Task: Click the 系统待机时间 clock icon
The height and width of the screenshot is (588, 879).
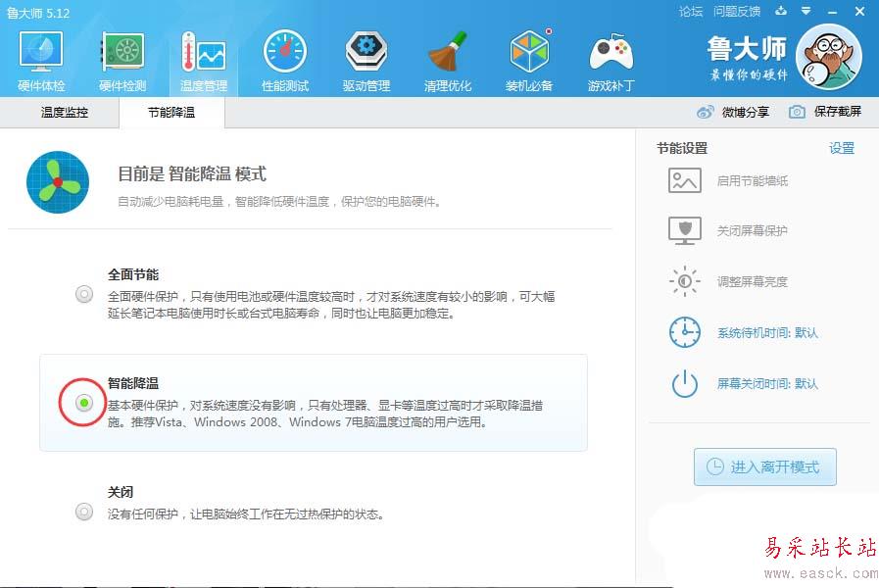Action: (x=684, y=332)
